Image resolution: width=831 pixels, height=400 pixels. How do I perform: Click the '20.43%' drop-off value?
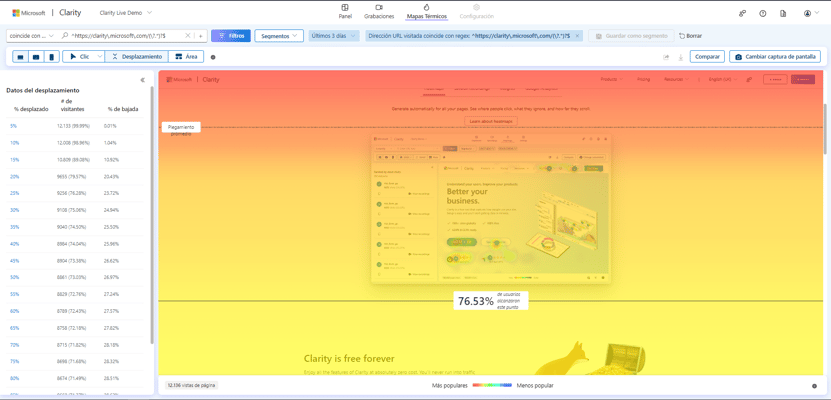pos(111,176)
